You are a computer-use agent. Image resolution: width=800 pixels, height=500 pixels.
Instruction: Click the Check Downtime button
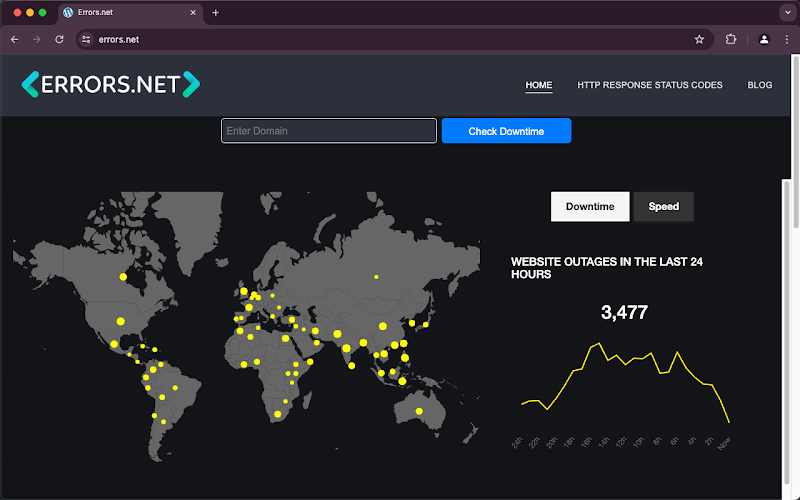(506, 131)
